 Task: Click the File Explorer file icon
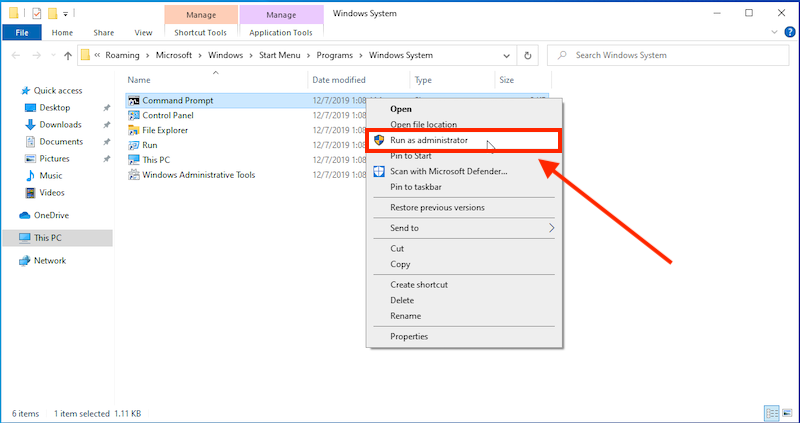tap(134, 130)
